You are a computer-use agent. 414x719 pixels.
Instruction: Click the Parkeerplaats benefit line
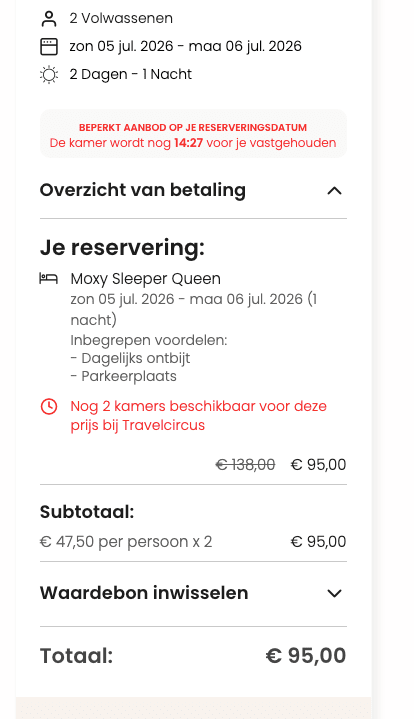tap(123, 376)
